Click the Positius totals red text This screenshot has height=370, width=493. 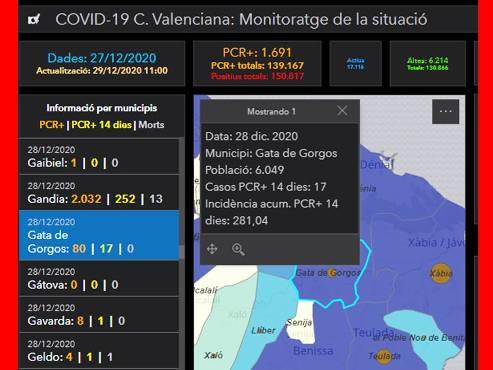[257, 76]
